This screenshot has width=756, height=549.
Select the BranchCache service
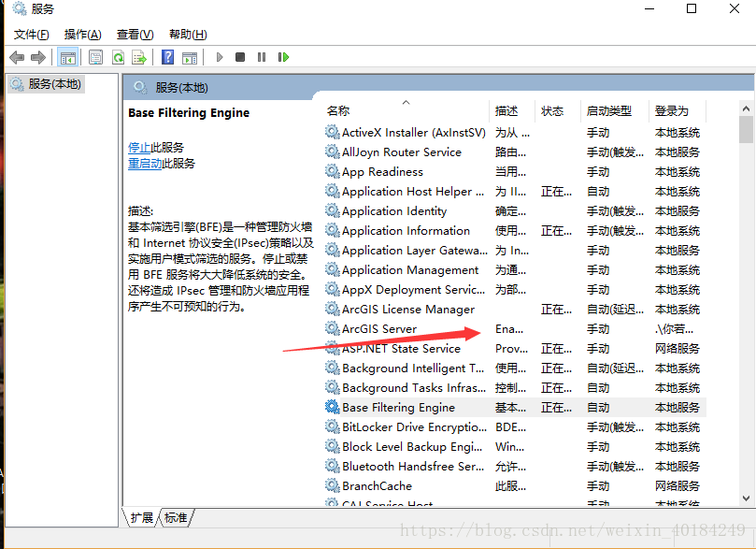point(515,485)
